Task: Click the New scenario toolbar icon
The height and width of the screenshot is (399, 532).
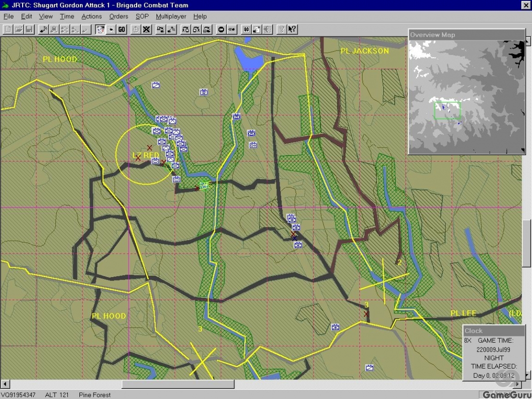Action: tap(8, 29)
